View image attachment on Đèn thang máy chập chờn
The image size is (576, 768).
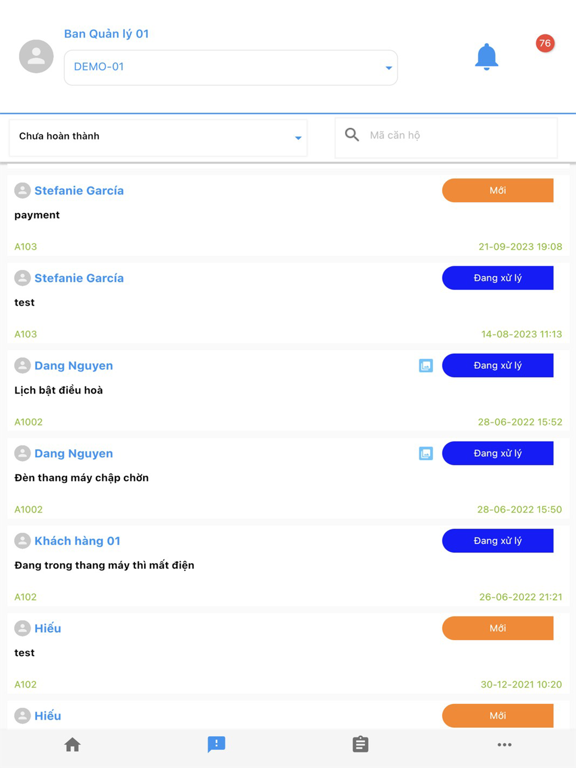pos(426,453)
